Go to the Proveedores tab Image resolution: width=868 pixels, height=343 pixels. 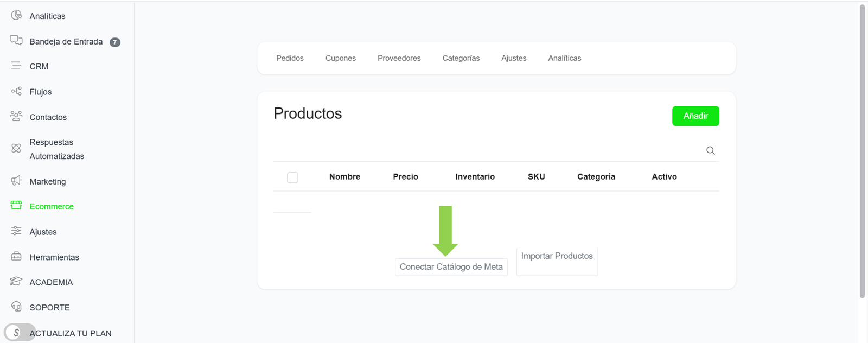point(399,58)
